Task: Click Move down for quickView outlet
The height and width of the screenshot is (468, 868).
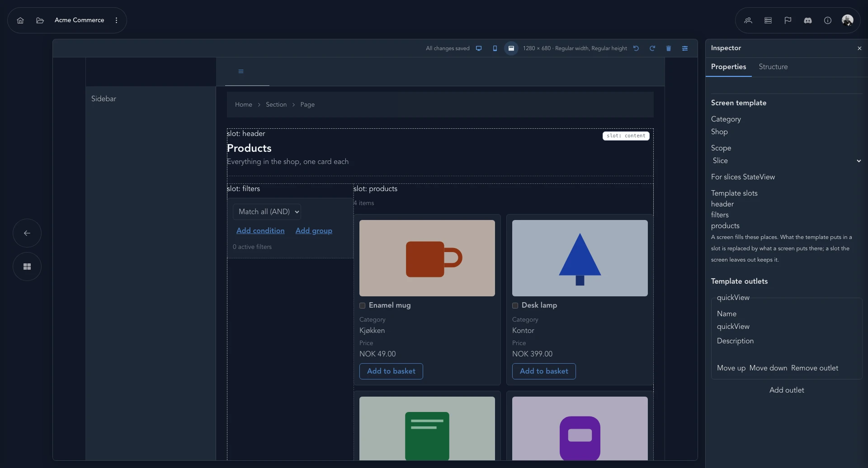Action: [768, 368]
